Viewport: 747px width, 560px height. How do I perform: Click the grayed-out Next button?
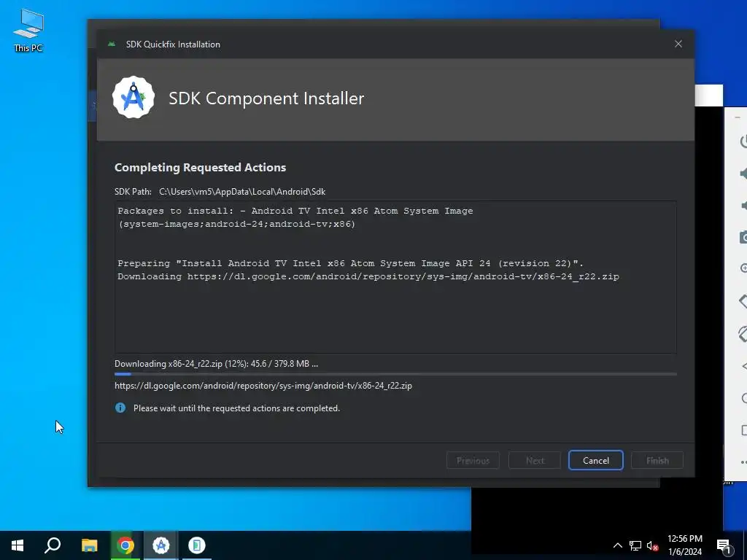(535, 461)
